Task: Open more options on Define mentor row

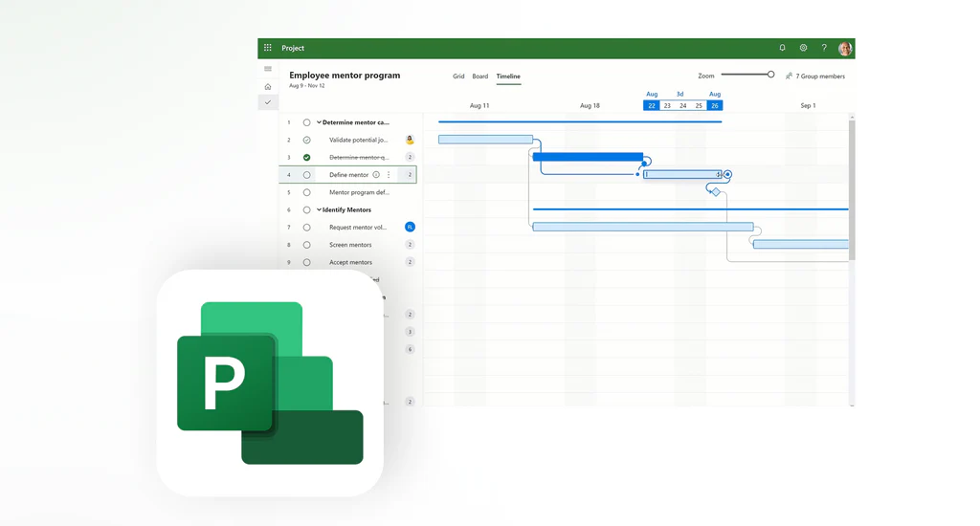Action: tap(389, 175)
